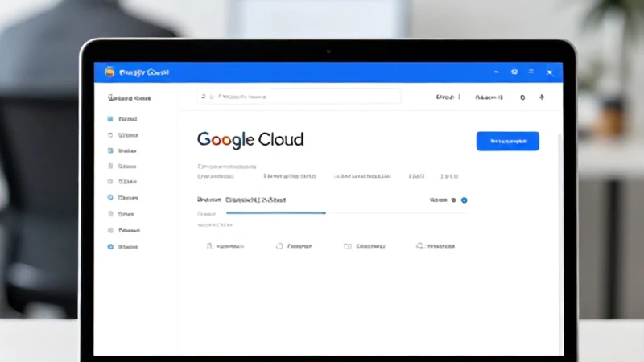This screenshot has height=362, width=644.
Task: Select the blue round dot ending the progress heading row
Action: [464, 200]
